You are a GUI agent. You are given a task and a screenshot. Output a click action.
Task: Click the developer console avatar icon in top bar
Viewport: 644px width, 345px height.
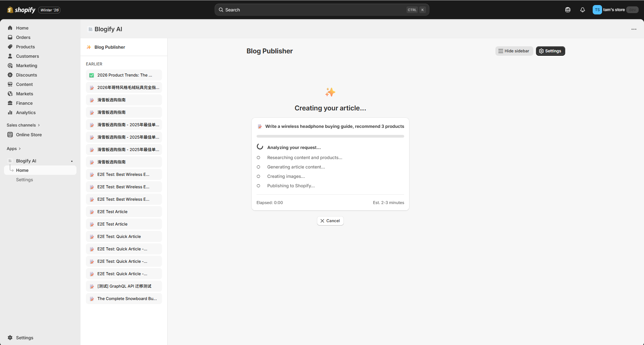(568, 10)
